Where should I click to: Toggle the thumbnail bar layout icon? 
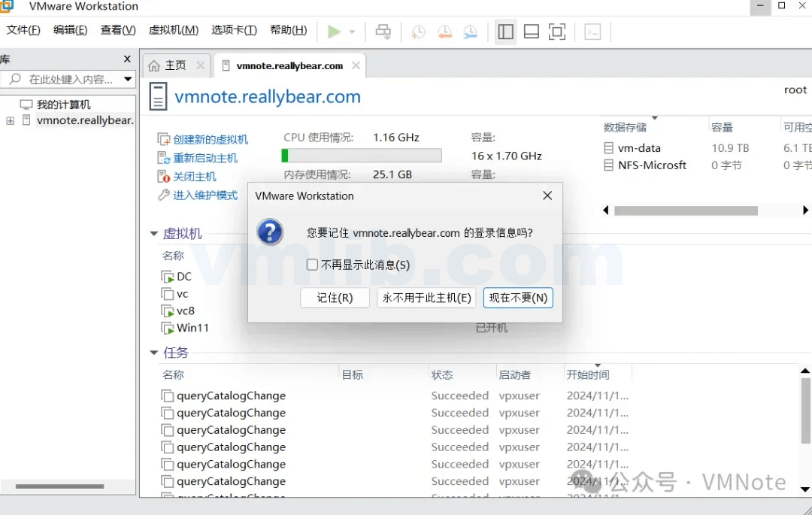(532, 32)
